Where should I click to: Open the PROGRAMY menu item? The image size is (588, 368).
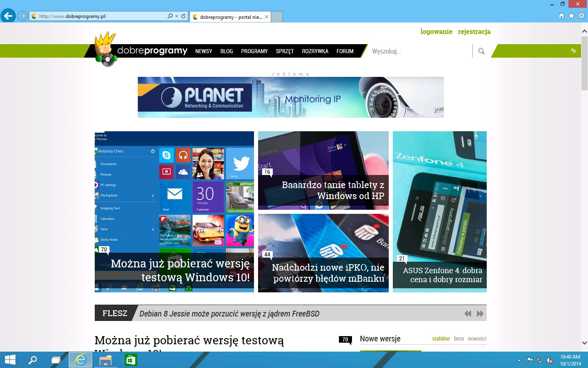[x=254, y=51]
